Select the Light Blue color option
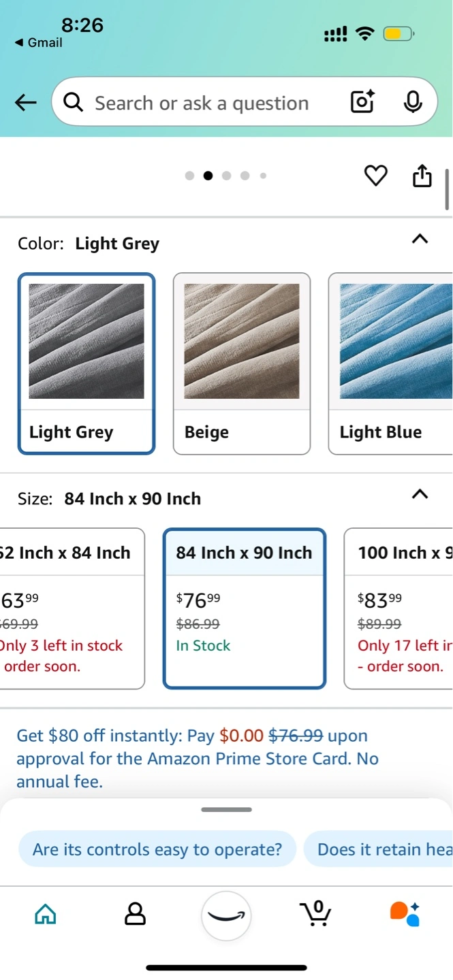453x980 pixels. [x=390, y=363]
